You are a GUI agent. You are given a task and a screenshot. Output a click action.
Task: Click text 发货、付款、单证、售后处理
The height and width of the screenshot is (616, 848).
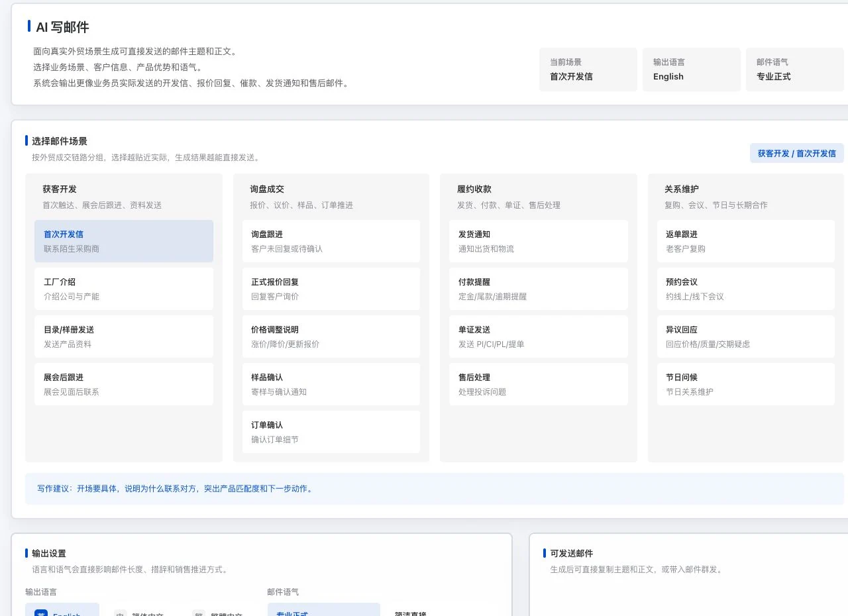coord(509,205)
